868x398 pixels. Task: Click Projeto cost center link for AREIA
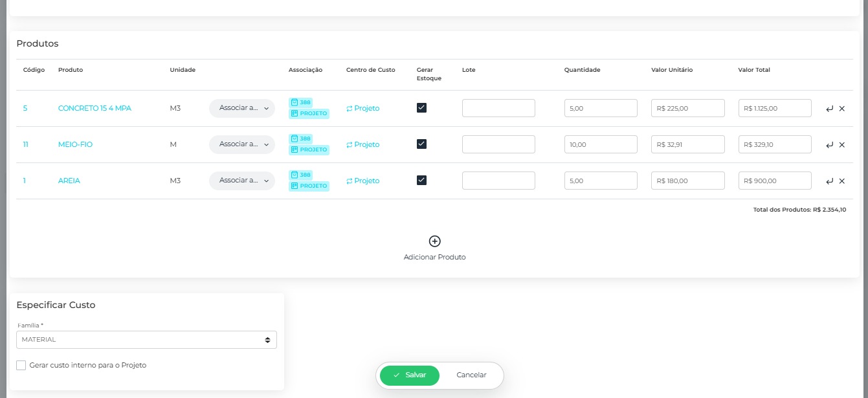pos(363,181)
